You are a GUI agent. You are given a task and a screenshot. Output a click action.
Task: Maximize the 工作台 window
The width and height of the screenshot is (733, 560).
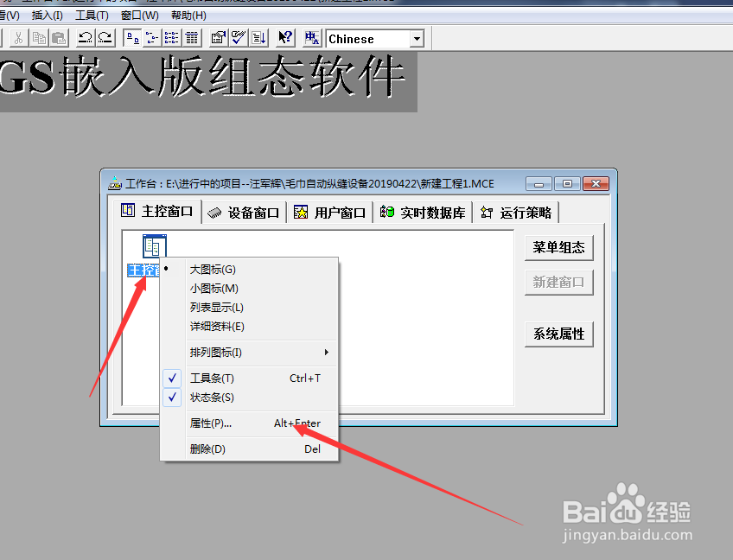pyautogui.click(x=568, y=184)
